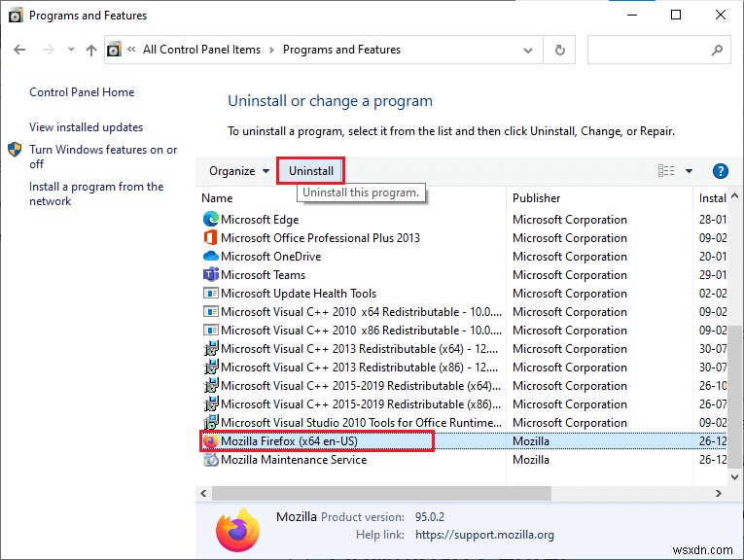Maximize the Programs and Features window

(x=676, y=15)
